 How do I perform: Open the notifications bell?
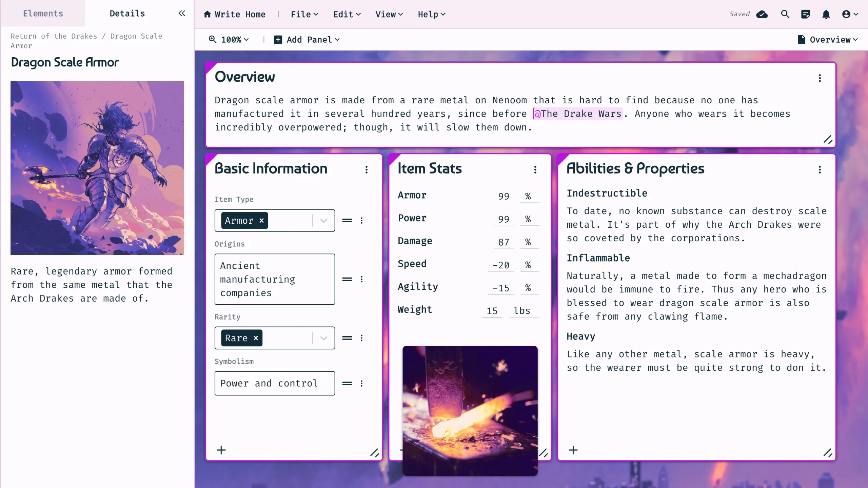tap(826, 14)
